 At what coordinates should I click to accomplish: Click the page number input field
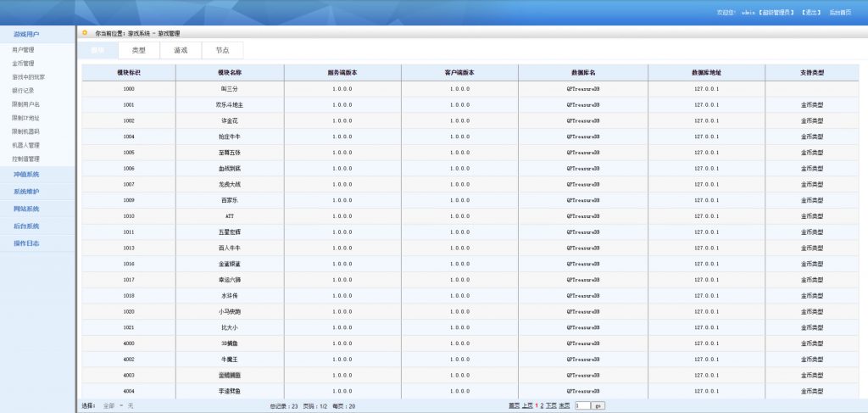click(581, 406)
